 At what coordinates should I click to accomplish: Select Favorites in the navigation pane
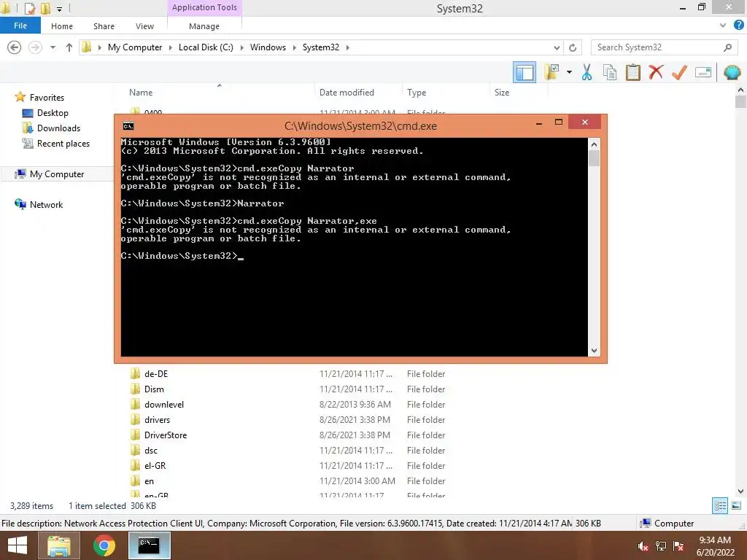tap(47, 97)
